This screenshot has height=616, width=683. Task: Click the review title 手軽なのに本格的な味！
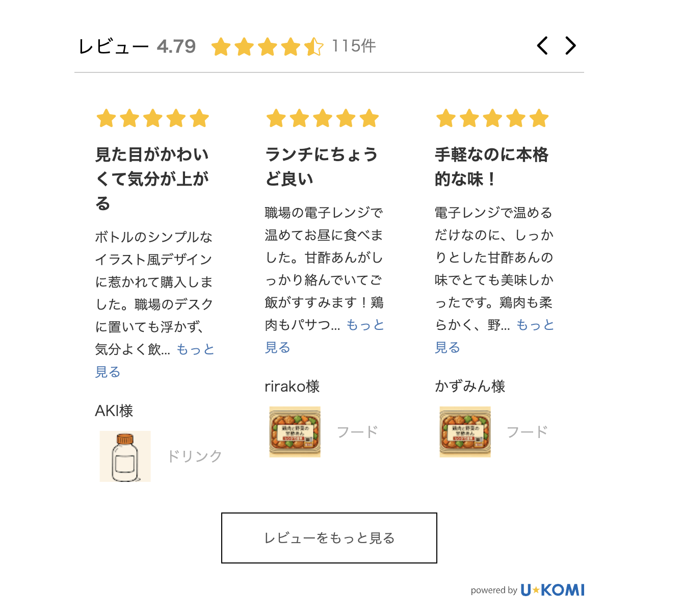491,167
